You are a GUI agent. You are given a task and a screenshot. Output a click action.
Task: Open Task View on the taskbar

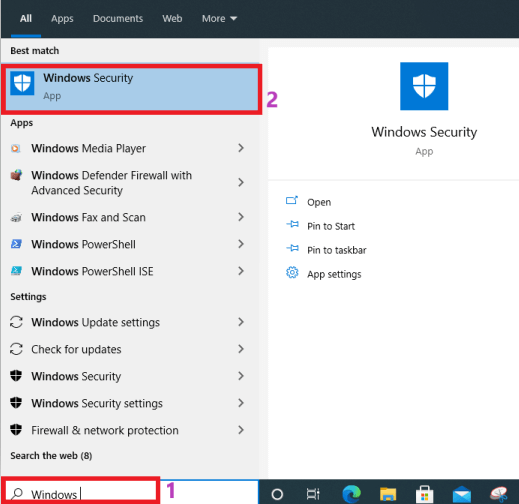click(313, 494)
